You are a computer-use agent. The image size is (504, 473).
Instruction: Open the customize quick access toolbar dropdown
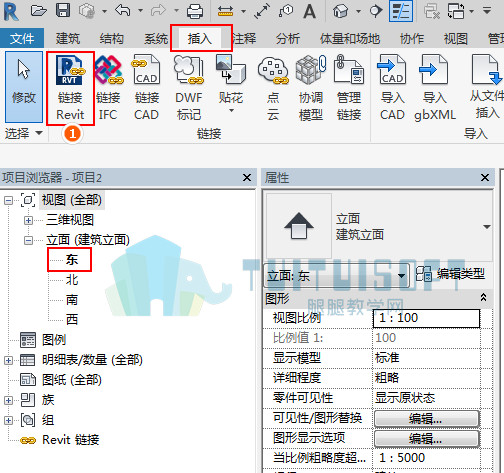(487, 11)
